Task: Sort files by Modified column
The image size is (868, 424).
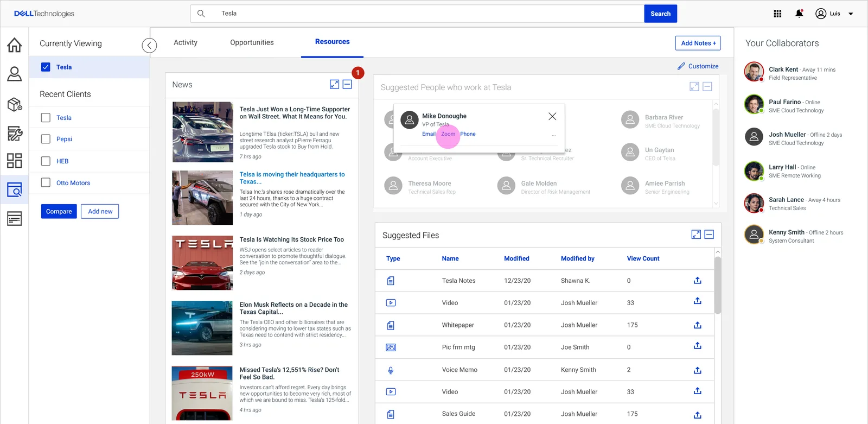Action: pos(516,258)
